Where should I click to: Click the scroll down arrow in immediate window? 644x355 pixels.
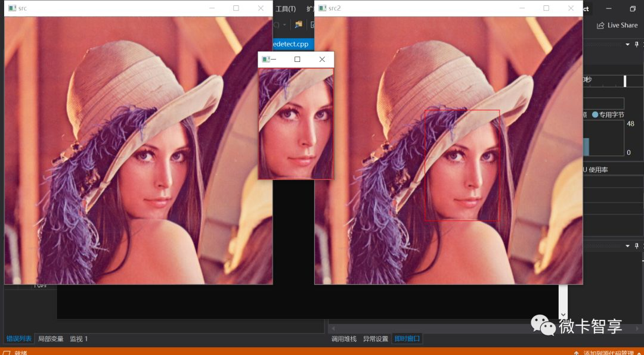(x=563, y=314)
